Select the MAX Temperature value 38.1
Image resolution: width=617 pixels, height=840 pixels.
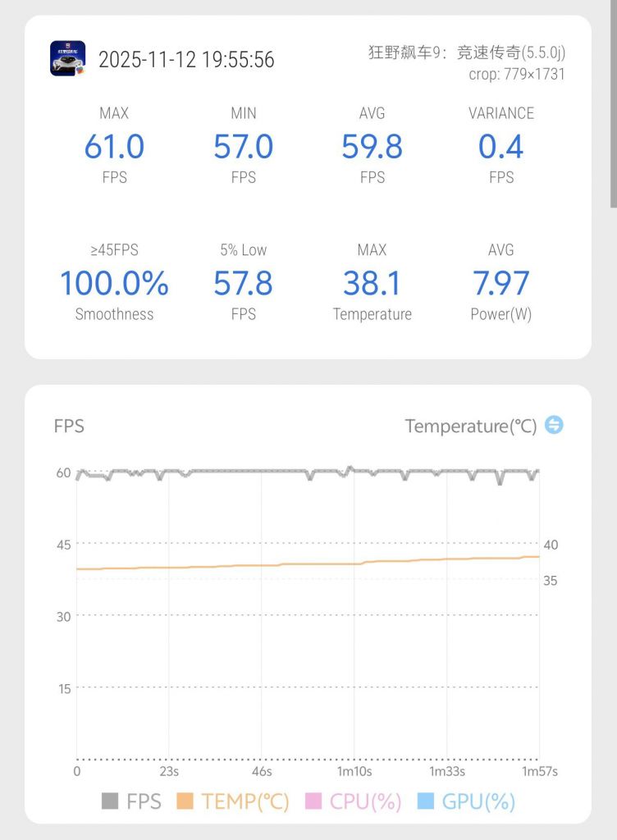tap(372, 284)
